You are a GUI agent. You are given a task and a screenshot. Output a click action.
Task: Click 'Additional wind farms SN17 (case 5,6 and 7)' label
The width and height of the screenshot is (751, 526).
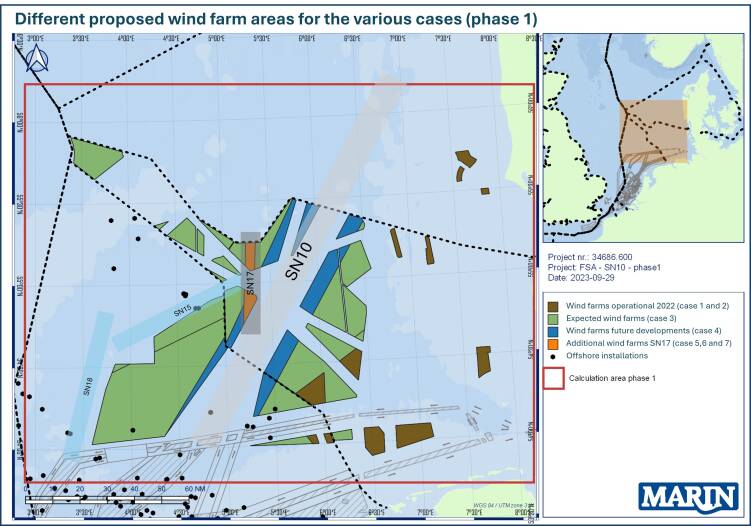649,343
